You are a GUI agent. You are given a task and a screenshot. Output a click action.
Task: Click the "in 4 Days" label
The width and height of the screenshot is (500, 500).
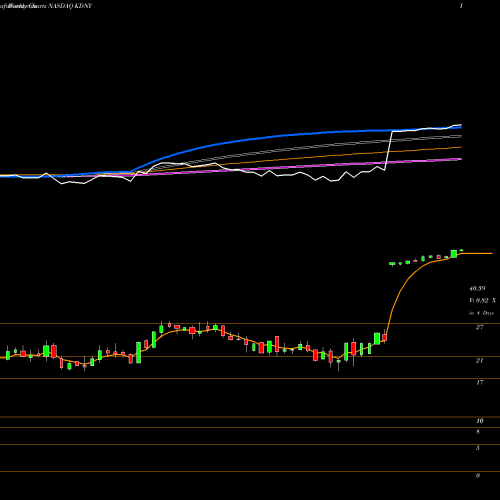coord(481,313)
